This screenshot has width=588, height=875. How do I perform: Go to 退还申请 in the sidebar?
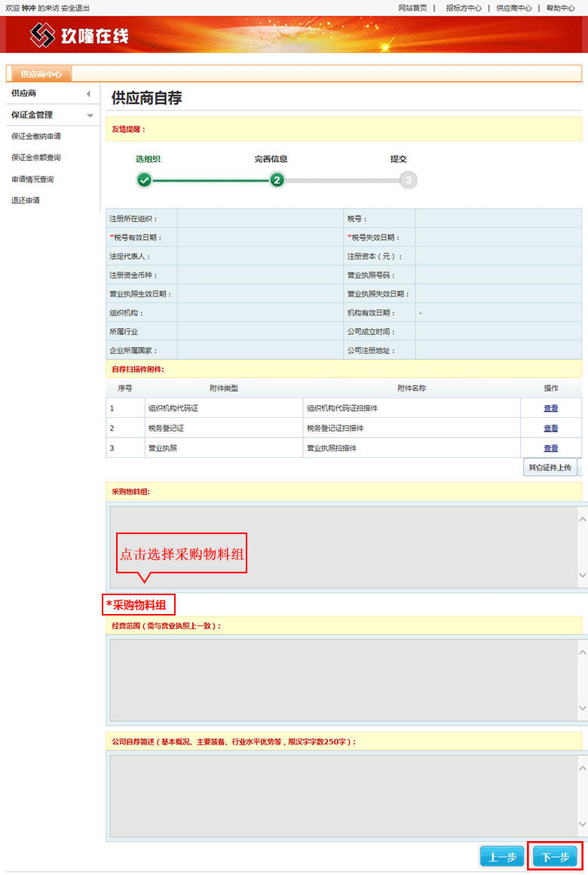coord(26,201)
